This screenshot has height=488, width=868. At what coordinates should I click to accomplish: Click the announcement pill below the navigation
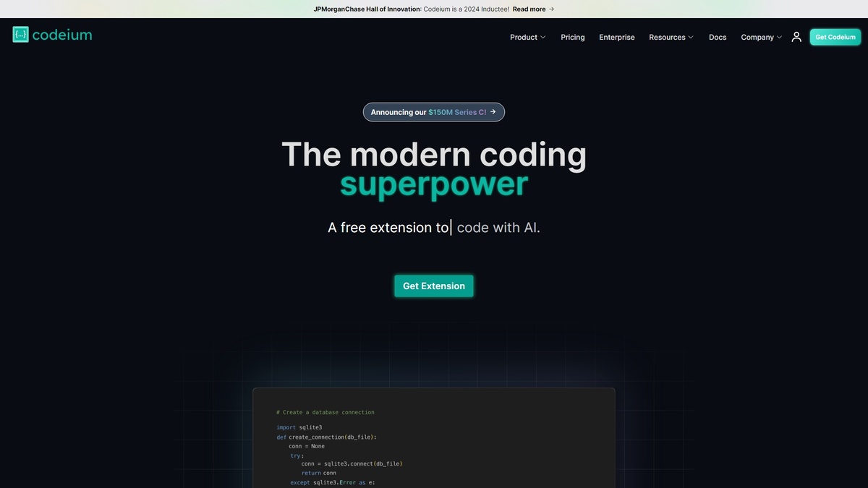point(433,111)
